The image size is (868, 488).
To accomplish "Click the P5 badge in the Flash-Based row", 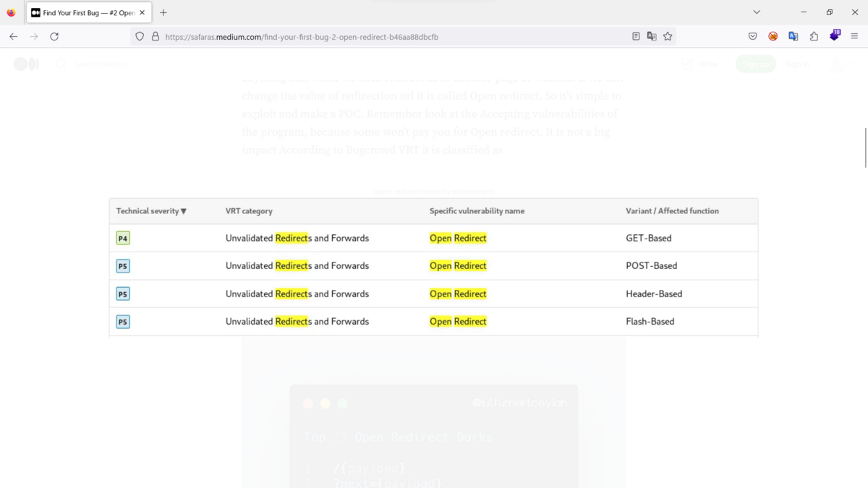I will click(123, 322).
